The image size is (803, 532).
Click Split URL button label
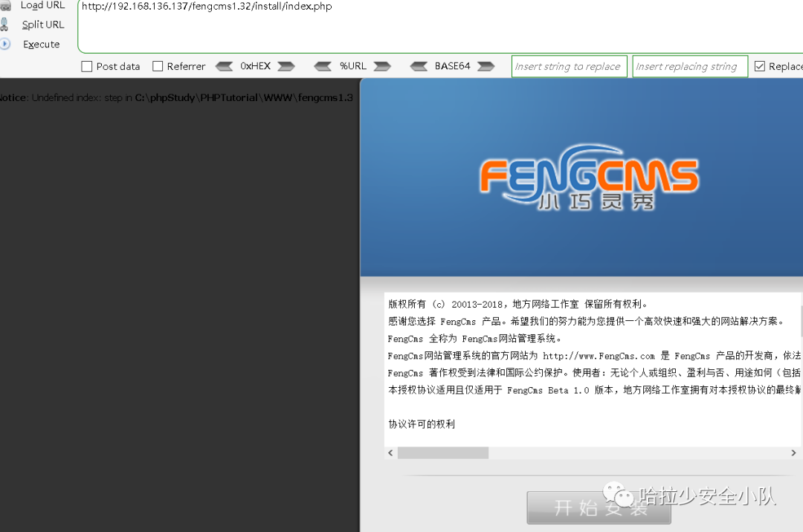click(x=43, y=25)
